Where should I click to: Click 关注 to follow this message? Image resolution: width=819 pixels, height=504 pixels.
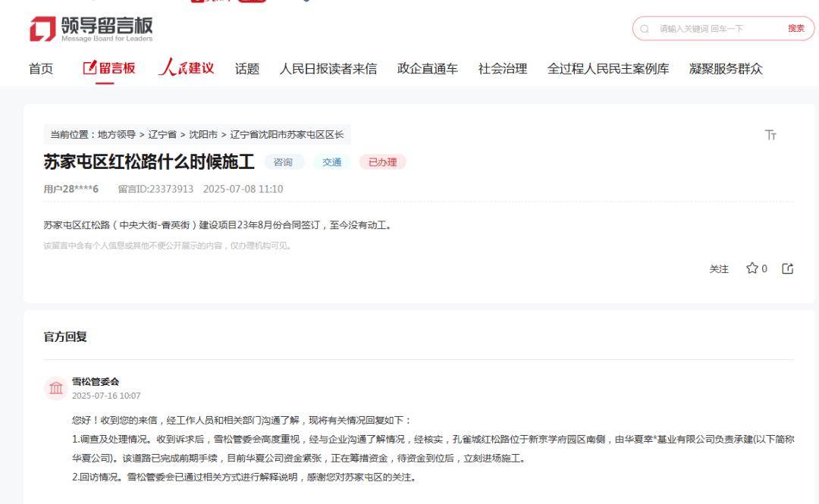(x=718, y=269)
